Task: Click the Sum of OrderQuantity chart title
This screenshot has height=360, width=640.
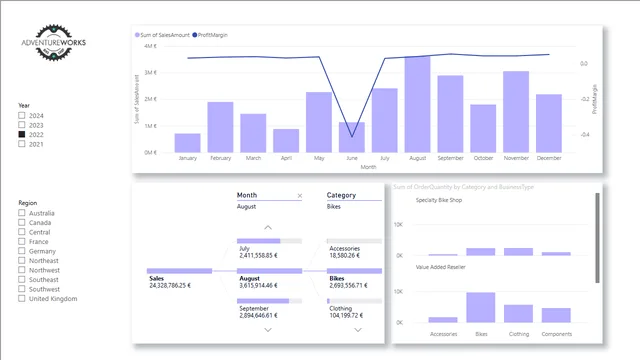Action: pos(463,187)
